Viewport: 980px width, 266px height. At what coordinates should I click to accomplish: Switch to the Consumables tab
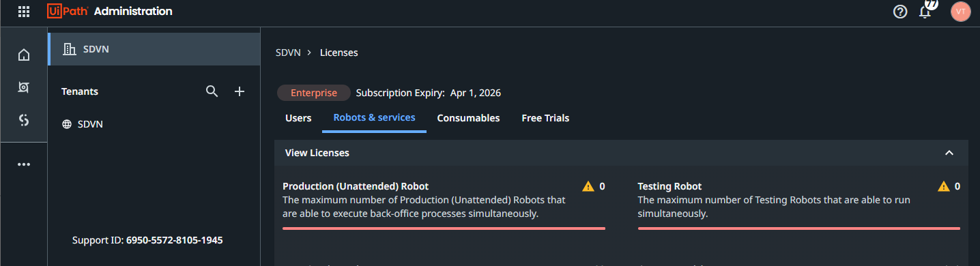point(468,118)
